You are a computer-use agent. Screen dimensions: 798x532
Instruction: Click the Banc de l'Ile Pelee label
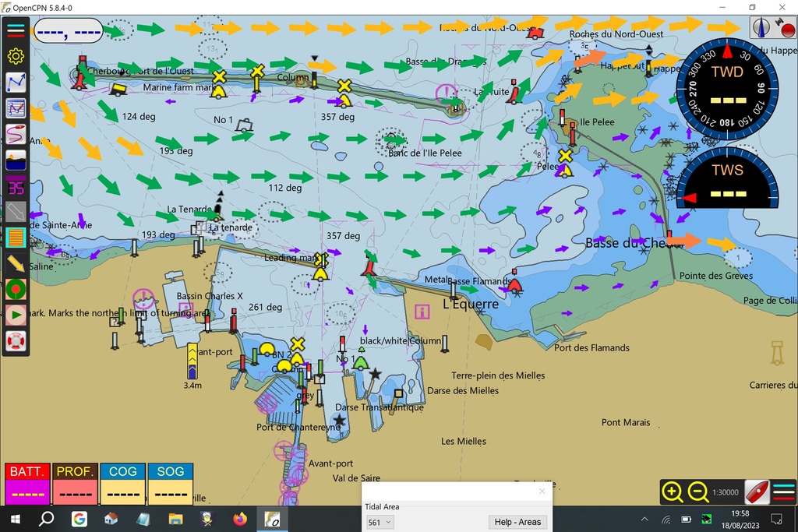pos(425,153)
